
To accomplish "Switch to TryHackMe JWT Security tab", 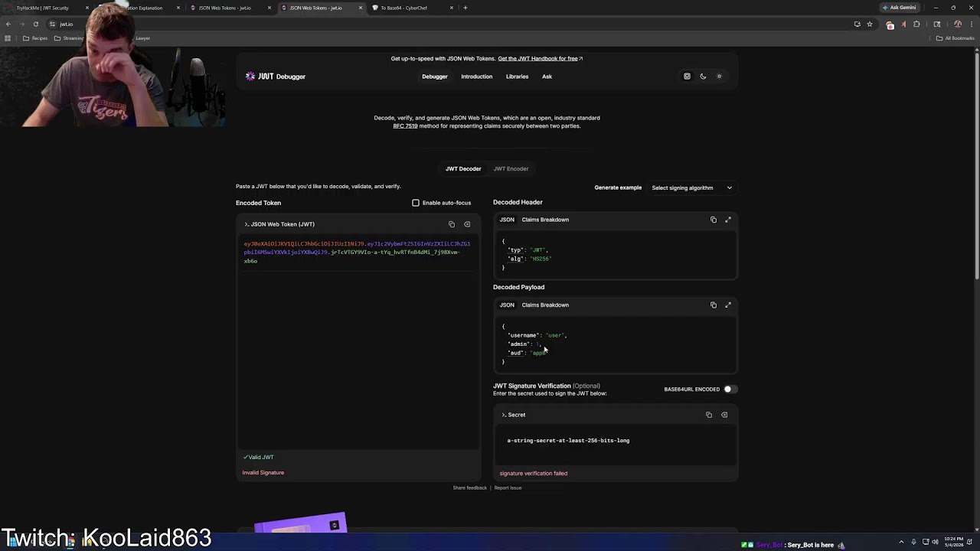I will [x=47, y=8].
